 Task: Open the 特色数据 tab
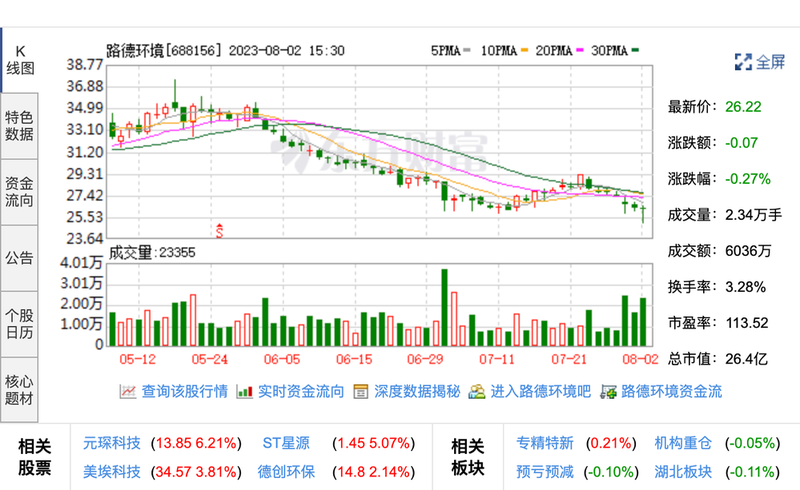point(20,124)
